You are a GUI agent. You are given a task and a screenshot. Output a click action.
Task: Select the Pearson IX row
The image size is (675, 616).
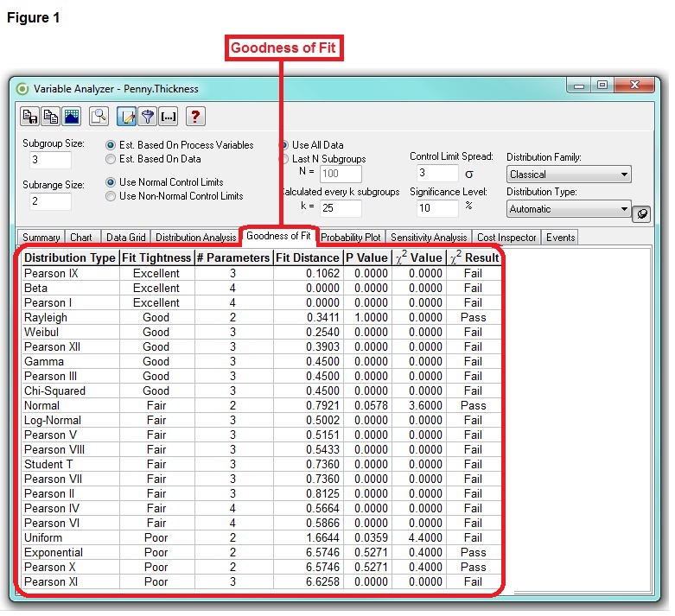(262, 273)
